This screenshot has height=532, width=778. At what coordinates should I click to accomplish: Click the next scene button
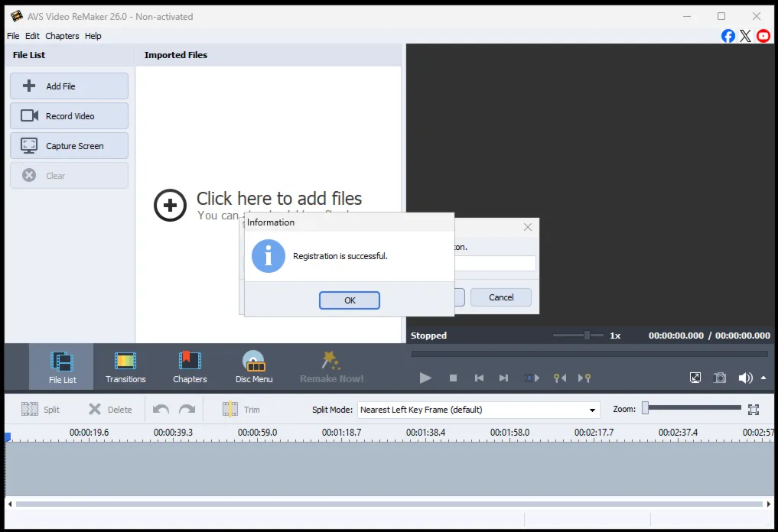pos(532,378)
